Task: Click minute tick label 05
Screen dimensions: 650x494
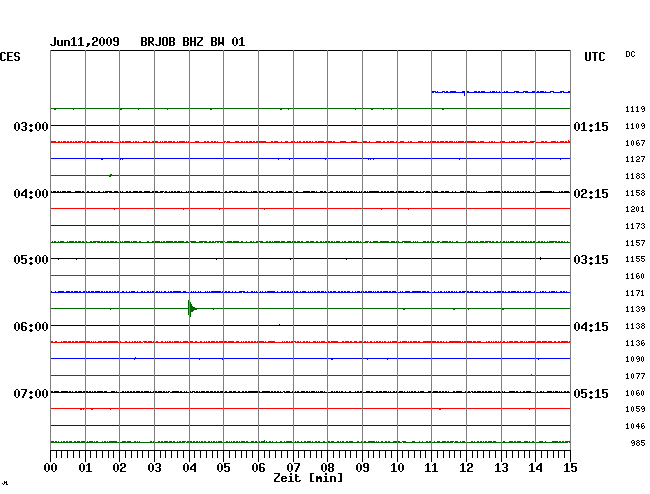Action: (223, 468)
